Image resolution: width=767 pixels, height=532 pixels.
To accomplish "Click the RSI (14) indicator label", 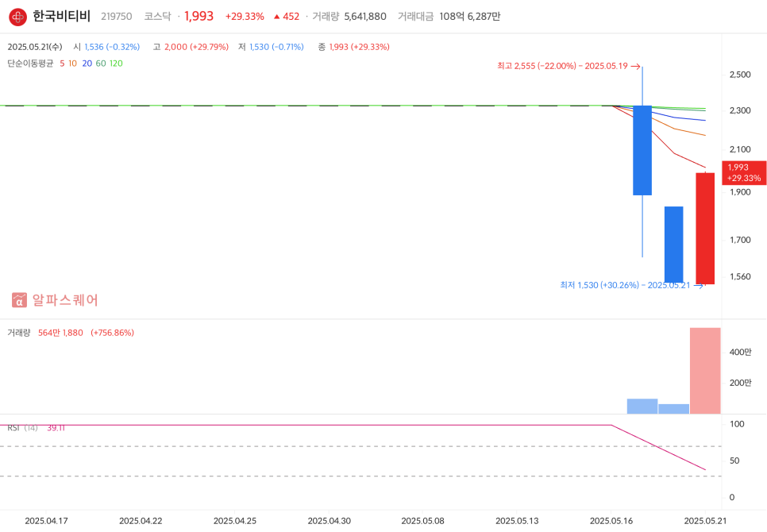I will [x=22, y=428].
